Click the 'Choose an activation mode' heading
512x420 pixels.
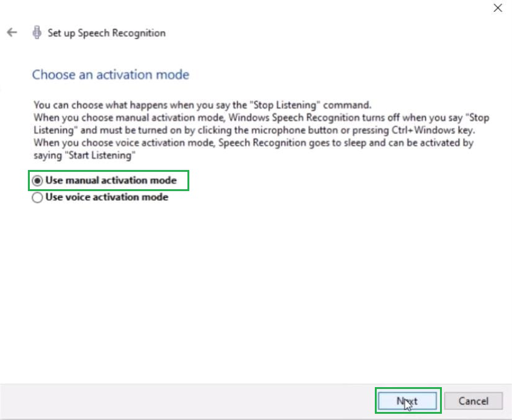[110, 74]
